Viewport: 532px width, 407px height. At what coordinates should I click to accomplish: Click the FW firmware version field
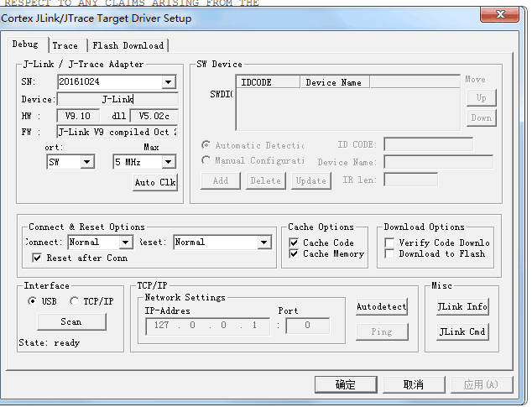point(117,132)
